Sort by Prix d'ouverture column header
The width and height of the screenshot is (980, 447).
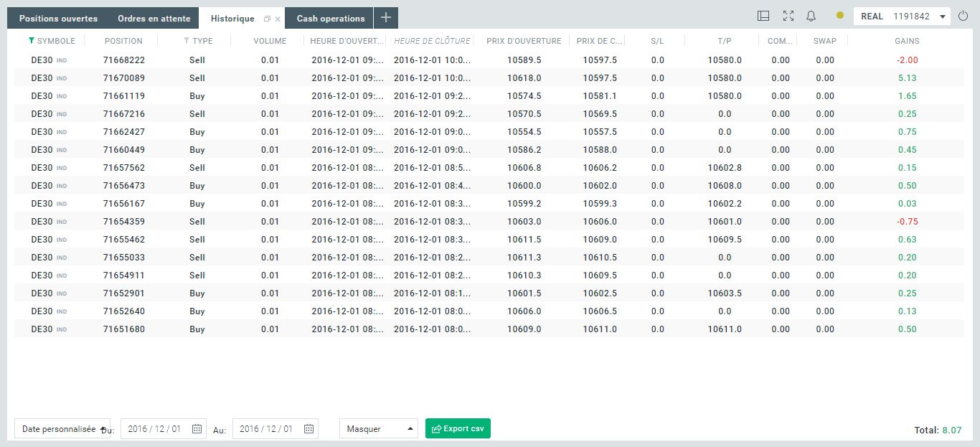[x=524, y=41]
